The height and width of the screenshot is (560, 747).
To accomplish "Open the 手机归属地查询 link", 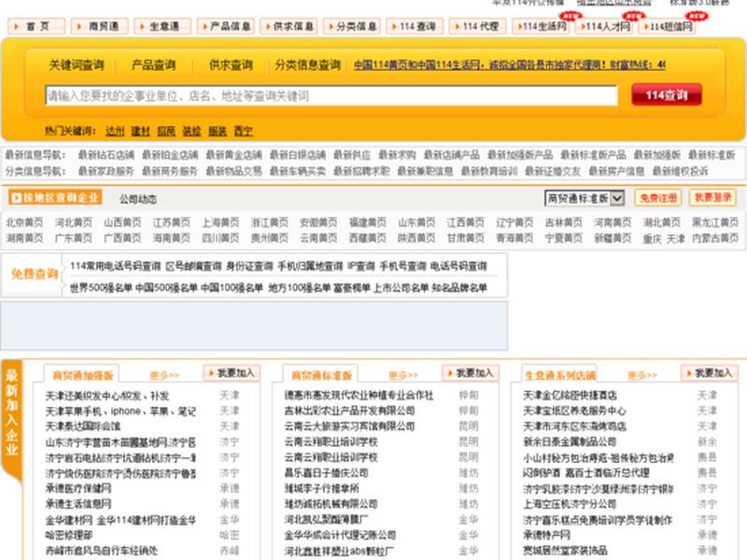I will point(310,266).
